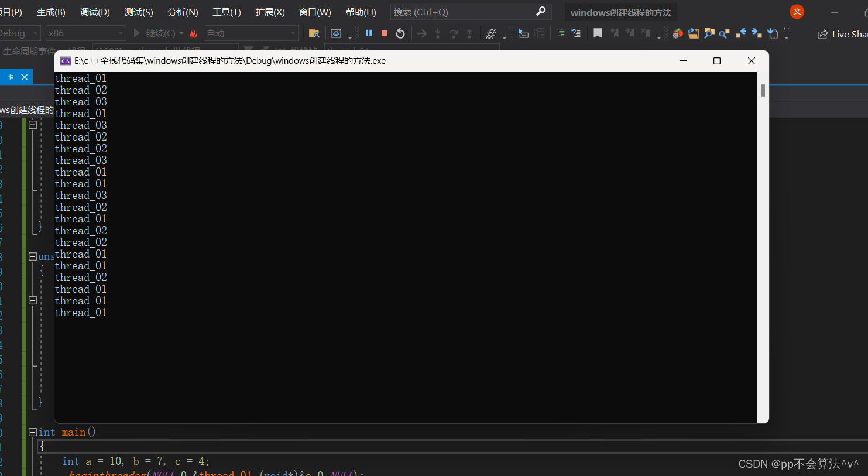Click the console vertical scrollbar thumb

763,90
